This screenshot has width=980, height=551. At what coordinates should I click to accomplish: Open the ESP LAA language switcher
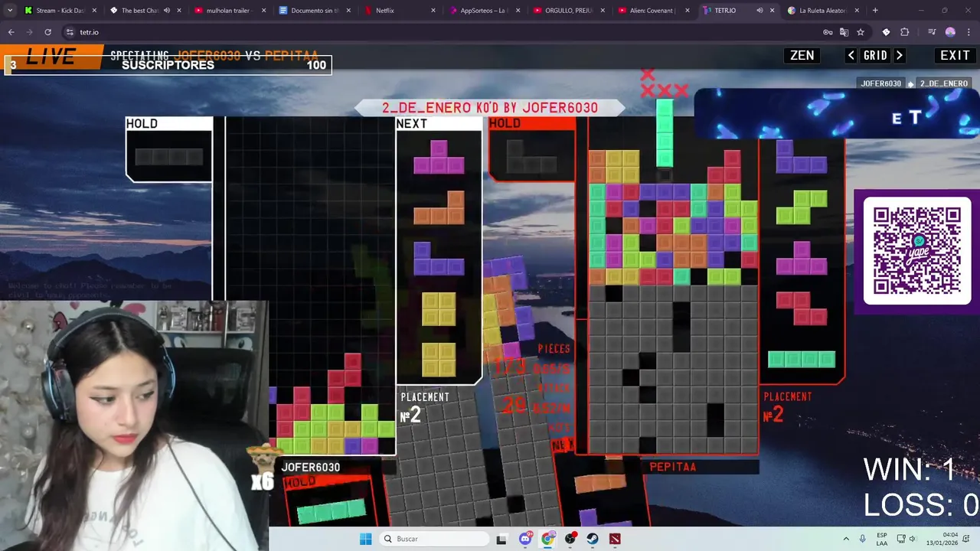pos(882,539)
